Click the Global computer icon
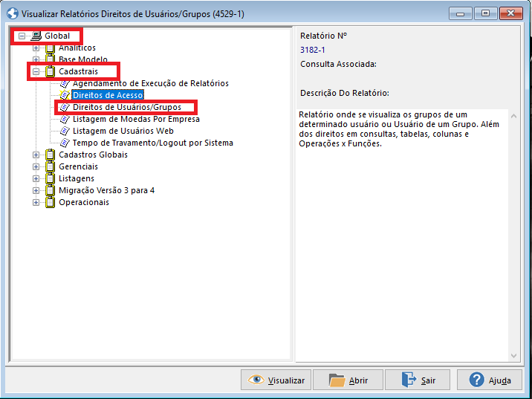 point(36,36)
